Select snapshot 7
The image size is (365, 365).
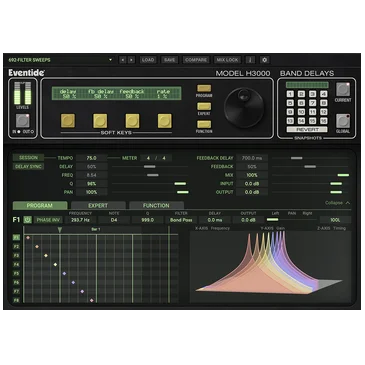312,103
